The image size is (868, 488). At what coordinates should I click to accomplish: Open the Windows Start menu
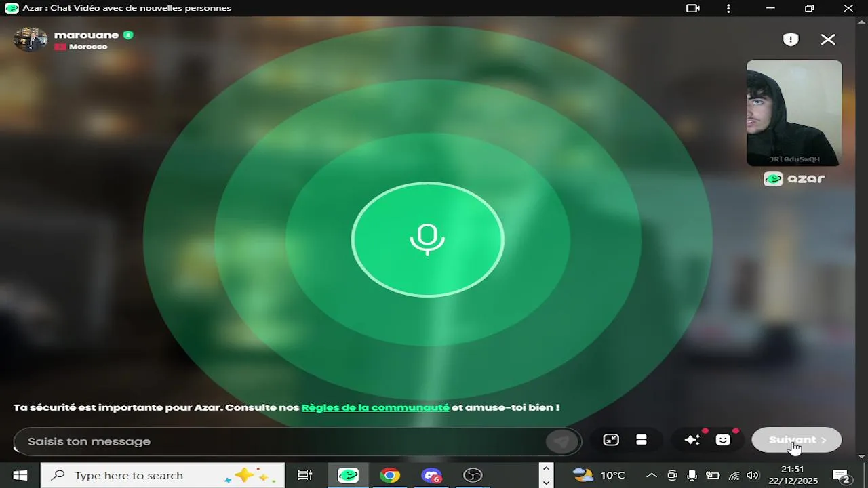pyautogui.click(x=20, y=475)
